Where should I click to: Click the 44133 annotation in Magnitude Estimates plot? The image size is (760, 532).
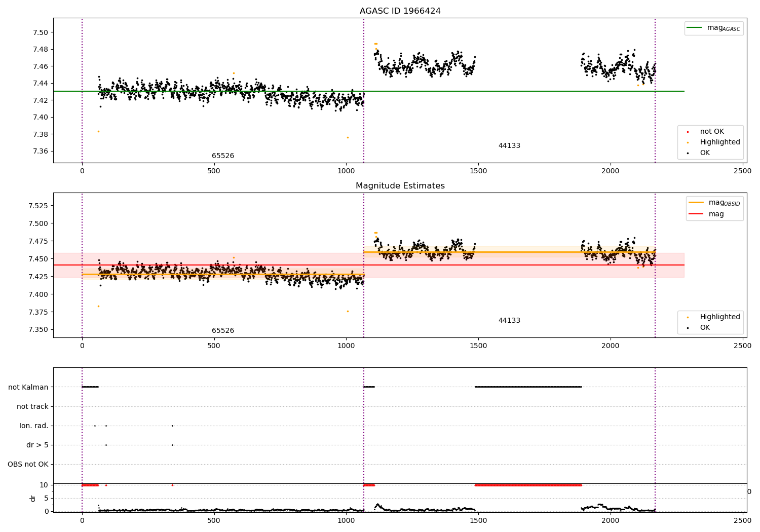click(509, 321)
